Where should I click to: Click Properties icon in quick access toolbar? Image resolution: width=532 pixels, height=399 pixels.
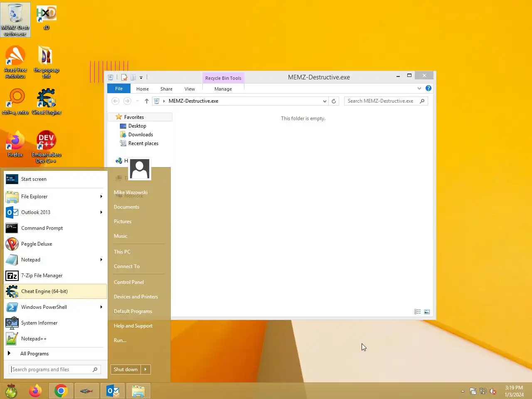point(124,77)
